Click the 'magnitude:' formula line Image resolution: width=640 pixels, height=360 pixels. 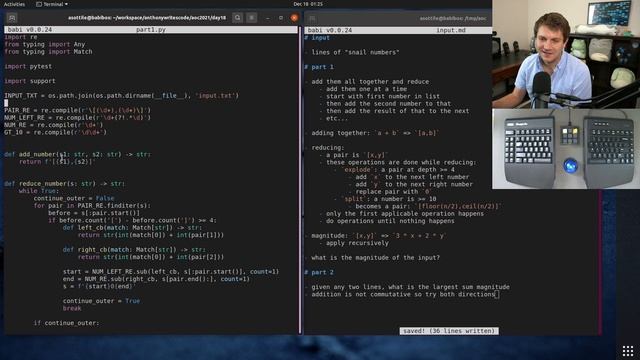[x=378, y=236]
